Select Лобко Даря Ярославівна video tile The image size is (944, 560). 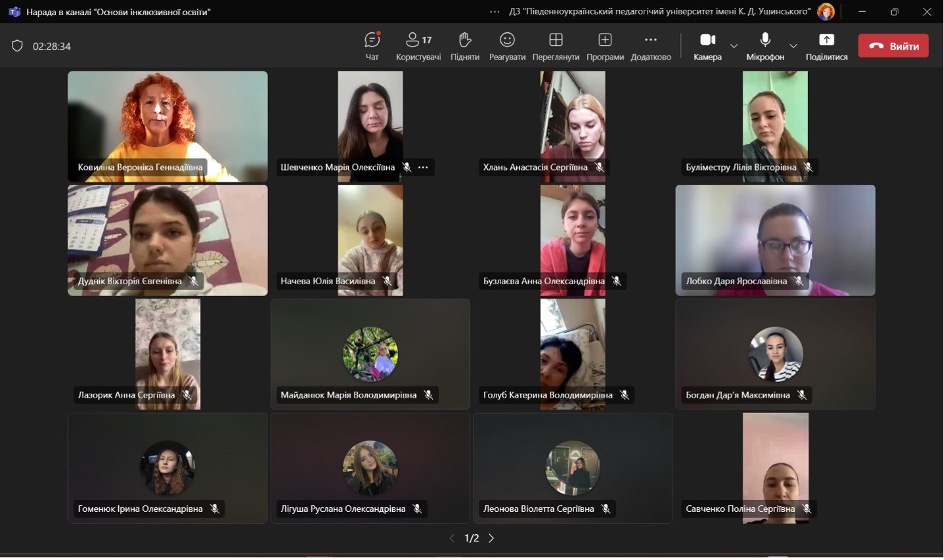[x=776, y=240]
